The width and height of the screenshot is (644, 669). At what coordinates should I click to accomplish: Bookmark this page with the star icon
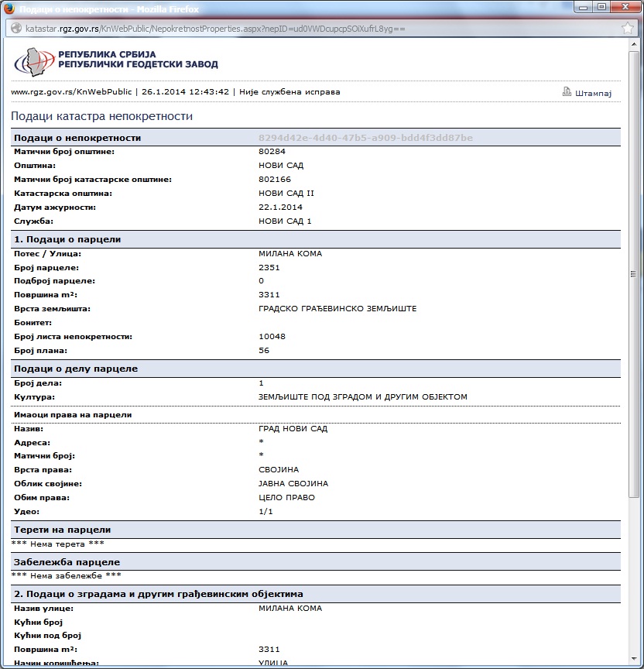click(x=628, y=29)
